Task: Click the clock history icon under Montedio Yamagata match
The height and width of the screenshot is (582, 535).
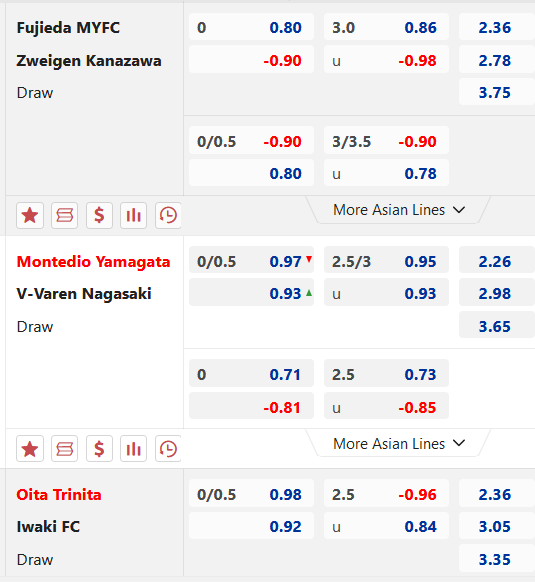Action: pos(168,449)
